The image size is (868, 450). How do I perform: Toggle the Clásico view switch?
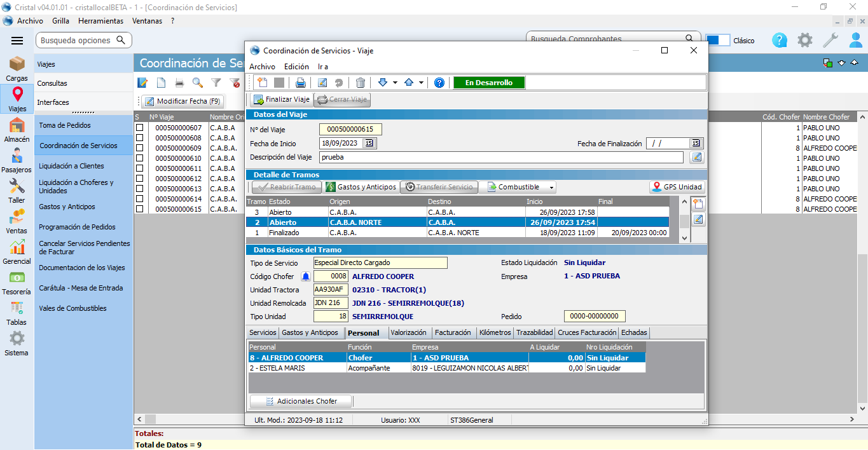tap(718, 40)
